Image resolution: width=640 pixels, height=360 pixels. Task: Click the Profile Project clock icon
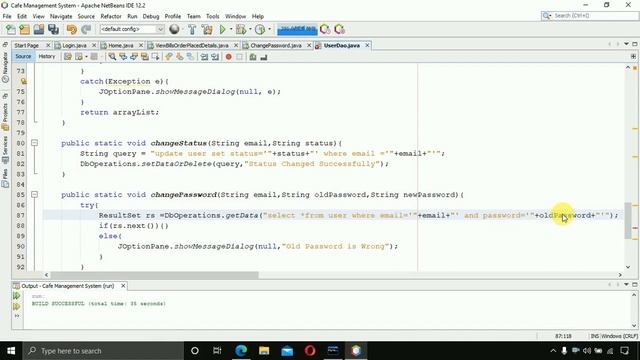tap(260, 29)
